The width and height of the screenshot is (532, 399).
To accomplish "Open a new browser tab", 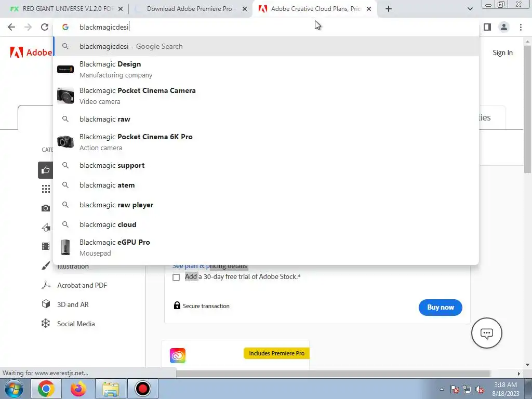I will pos(389,9).
